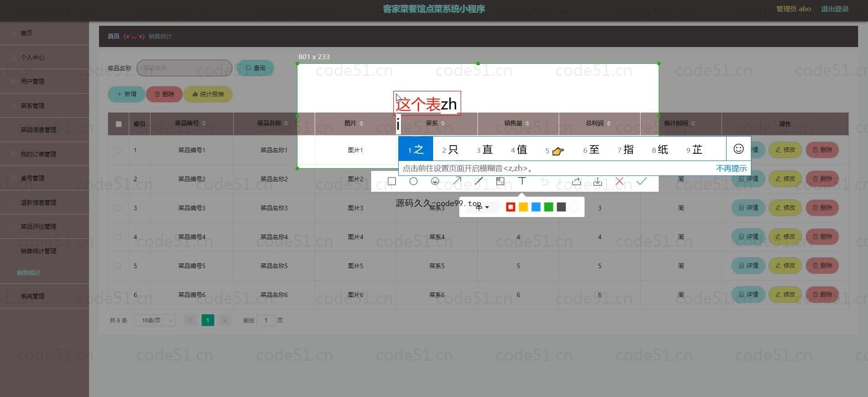Expand 我的订单管理 in the sidebar

(44, 154)
